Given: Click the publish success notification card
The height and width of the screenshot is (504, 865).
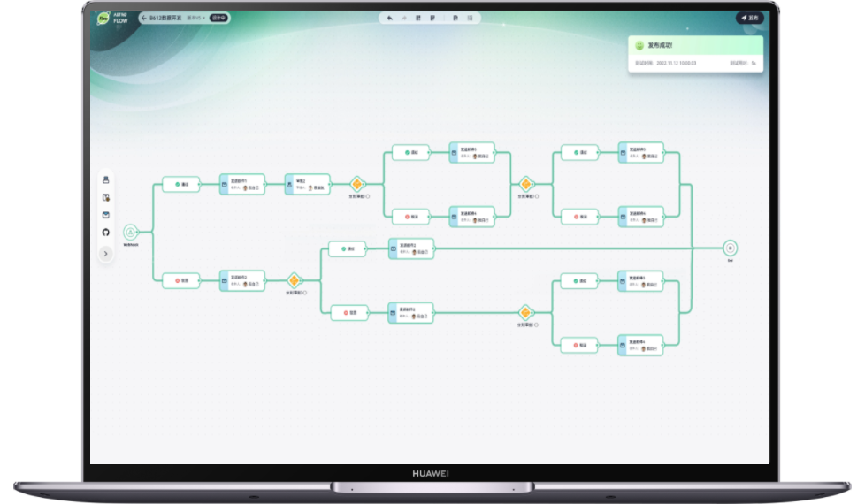Looking at the screenshot, I should pyautogui.click(x=695, y=53).
